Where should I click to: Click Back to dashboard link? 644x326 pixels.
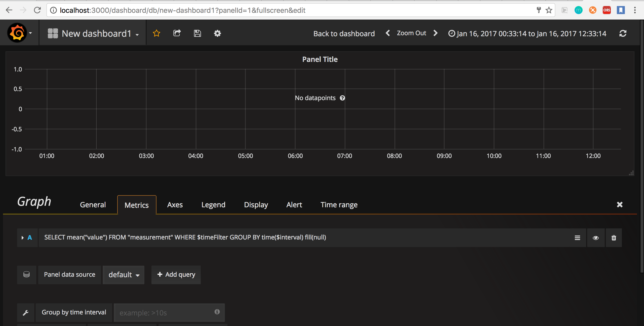coord(344,33)
